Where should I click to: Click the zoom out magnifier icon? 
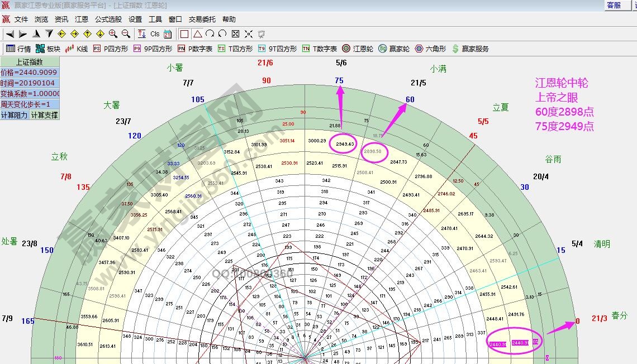pyautogui.click(x=126, y=34)
